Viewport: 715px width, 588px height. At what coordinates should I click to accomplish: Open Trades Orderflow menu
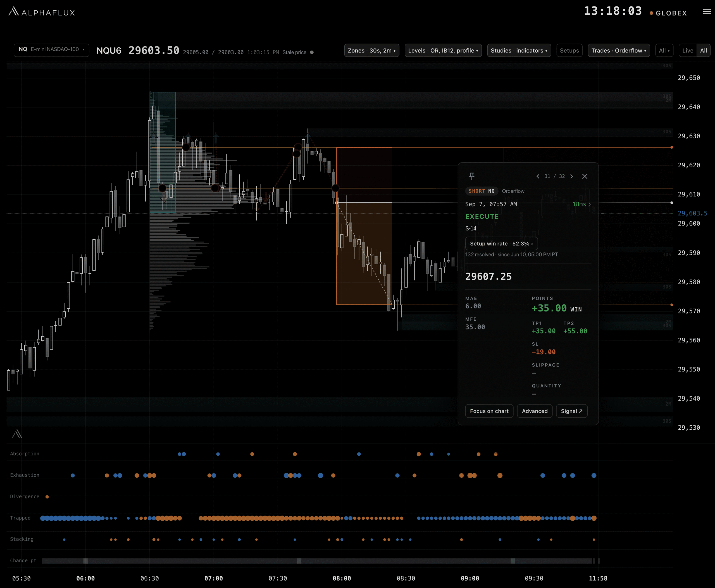click(x=619, y=51)
